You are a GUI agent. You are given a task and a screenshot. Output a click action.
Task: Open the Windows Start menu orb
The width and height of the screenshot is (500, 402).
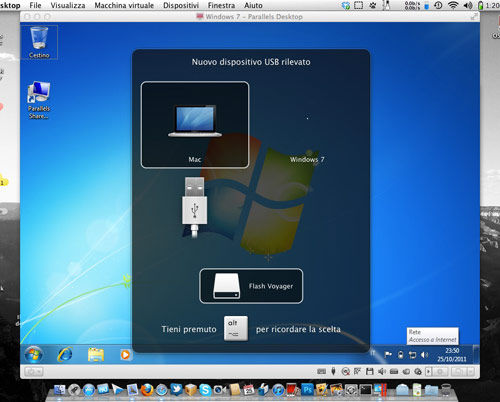point(34,354)
